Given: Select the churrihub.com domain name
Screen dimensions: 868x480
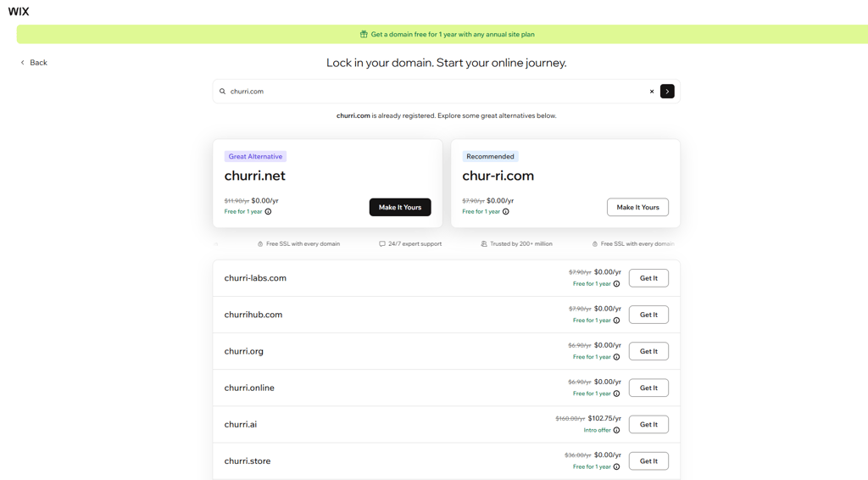Looking at the screenshot, I should [x=253, y=315].
